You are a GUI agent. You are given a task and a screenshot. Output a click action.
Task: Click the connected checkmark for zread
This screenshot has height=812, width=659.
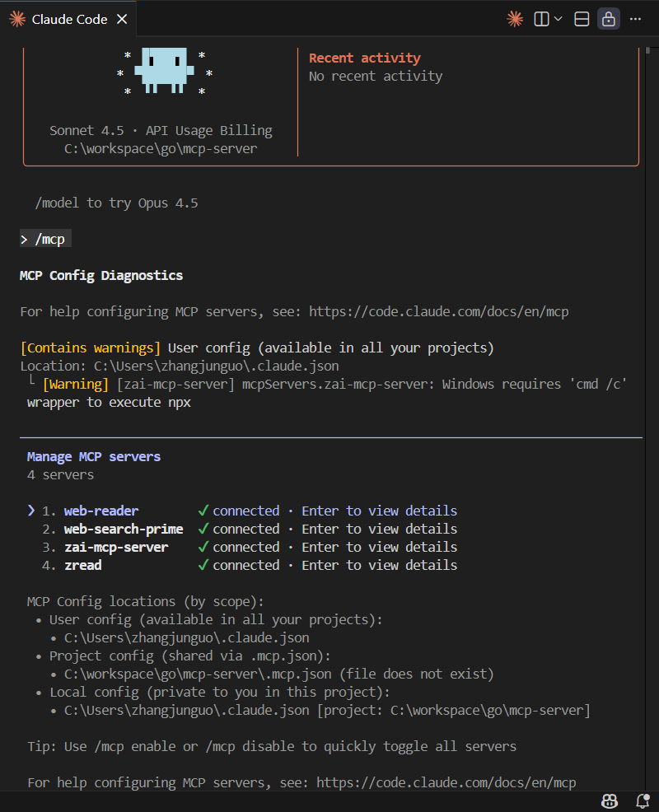(x=203, y=565)
